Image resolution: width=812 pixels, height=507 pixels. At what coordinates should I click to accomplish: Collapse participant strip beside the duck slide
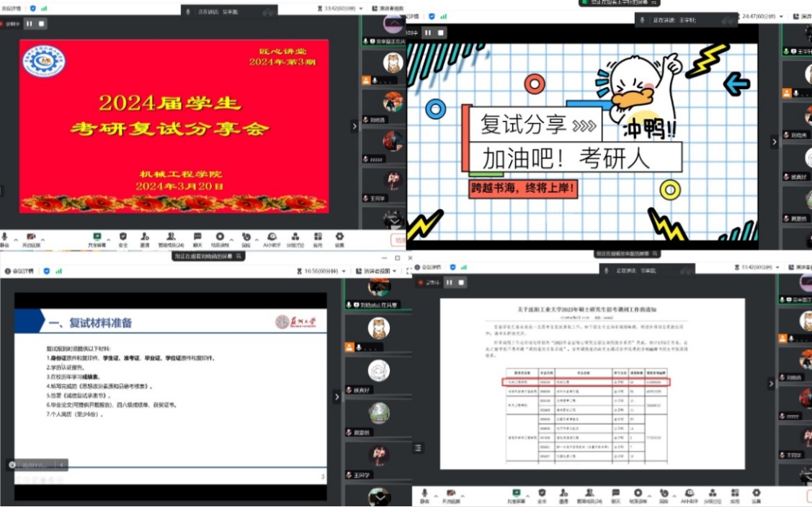pos(775,141)
